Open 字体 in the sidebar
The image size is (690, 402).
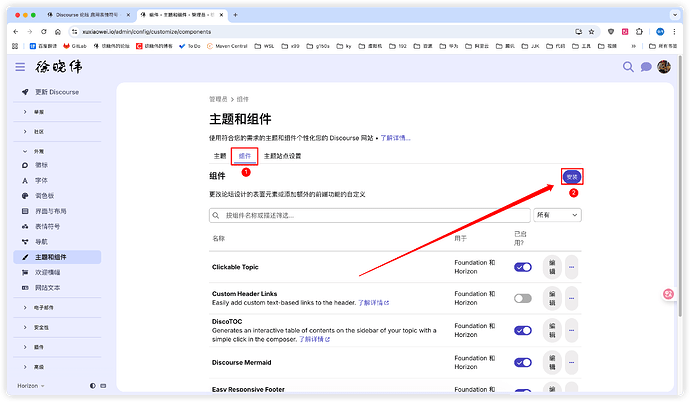(42, 180)
